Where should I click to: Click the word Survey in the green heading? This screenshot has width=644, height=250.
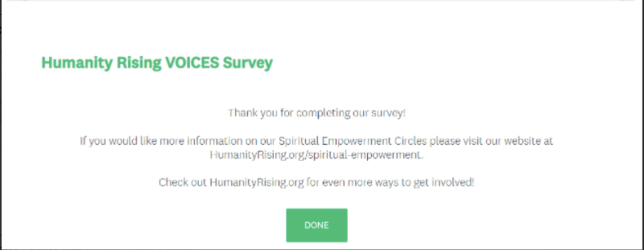click(248, 63)
